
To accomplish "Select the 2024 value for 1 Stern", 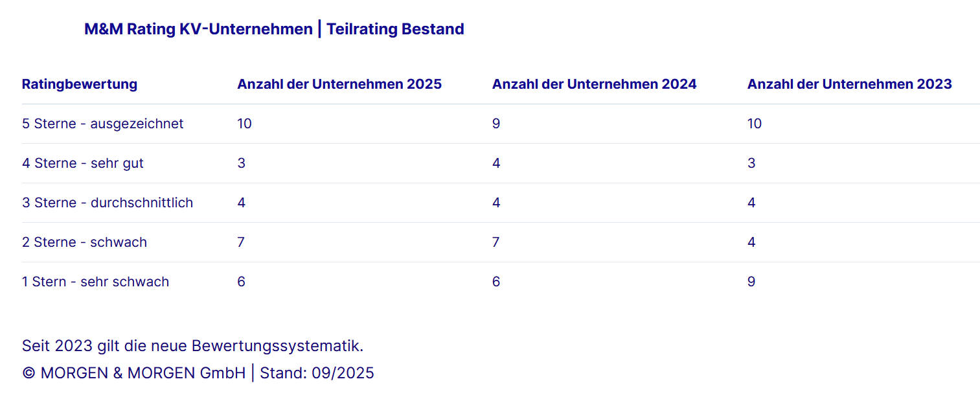I will (496, 282).
